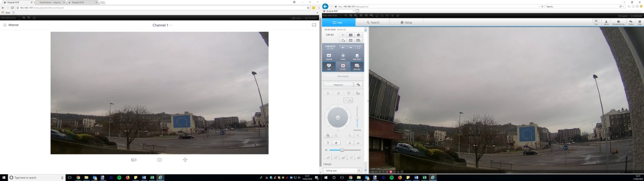Open Chrome from the left taskbar
The image size is (644, 181).
(78, 178)
